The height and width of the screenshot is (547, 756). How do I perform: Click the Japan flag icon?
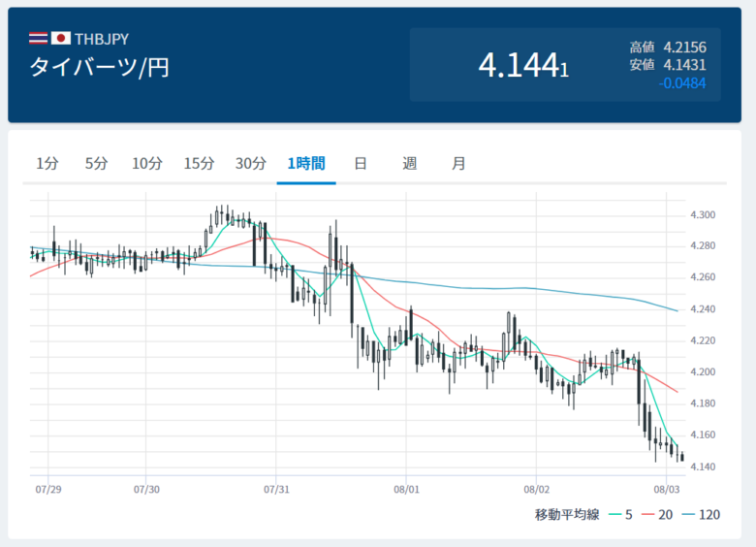pos(61,39)
